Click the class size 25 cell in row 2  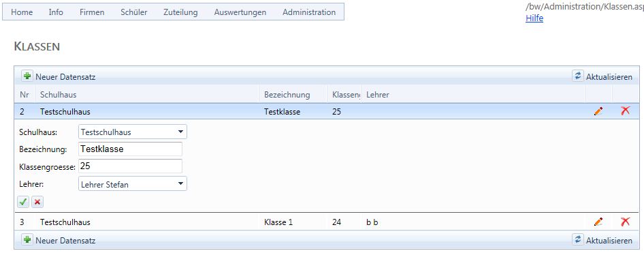(336, 111)
